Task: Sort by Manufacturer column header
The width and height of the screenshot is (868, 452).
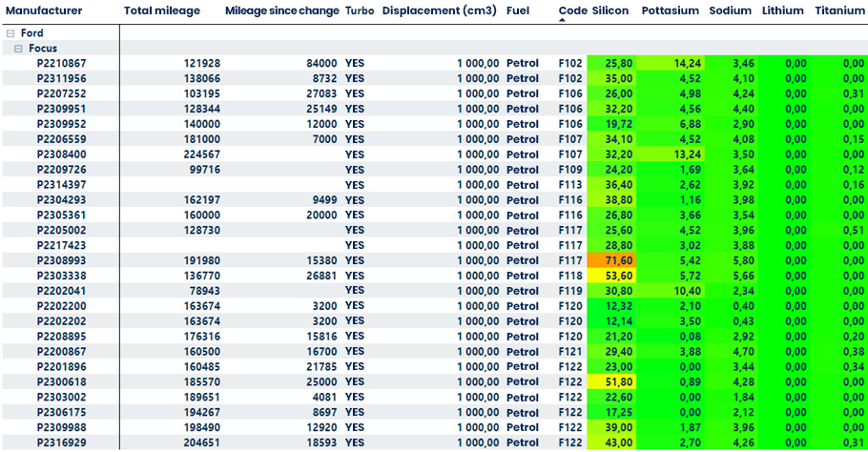Action: (44, 10)
